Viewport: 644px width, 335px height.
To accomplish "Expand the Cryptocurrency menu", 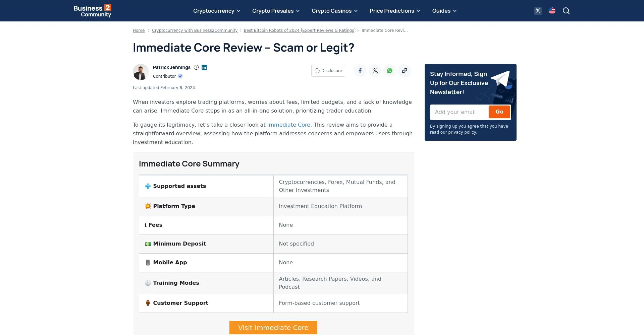I will (x=217, y=11).
